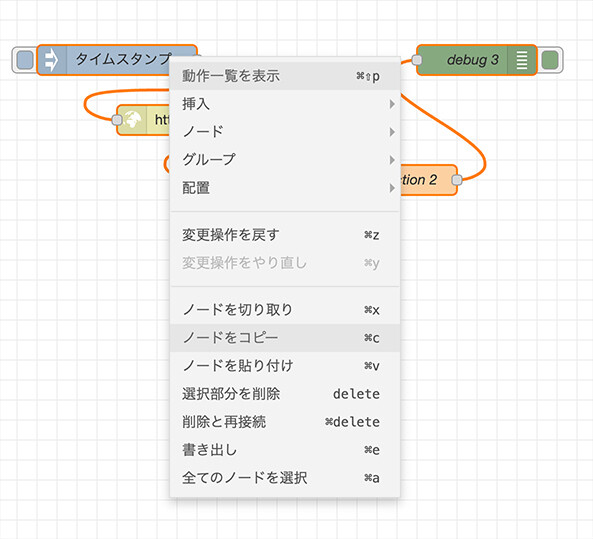Click 書き出し to export nodes
Screen dimensions: 593x539
click(x=285, y=450)
